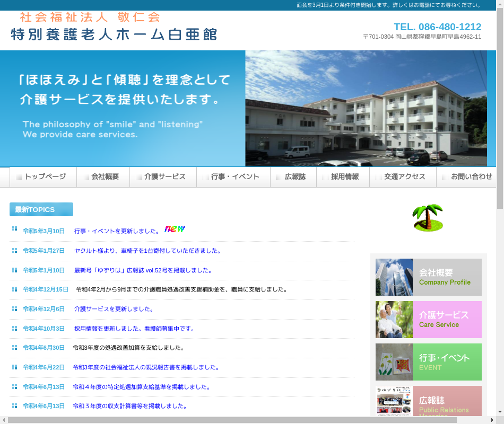Click the 広報誌 Public Relations Magazine banner
504x424 pixels.
click(428, 401)
